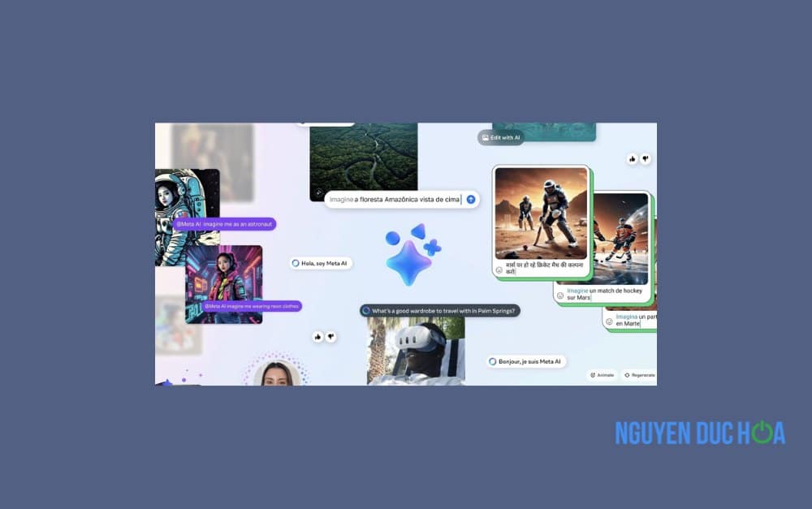Click the thumbs down icon near Edit with AI
The width and height of the screenshot is (812, 509).
[x=646, y=159]
